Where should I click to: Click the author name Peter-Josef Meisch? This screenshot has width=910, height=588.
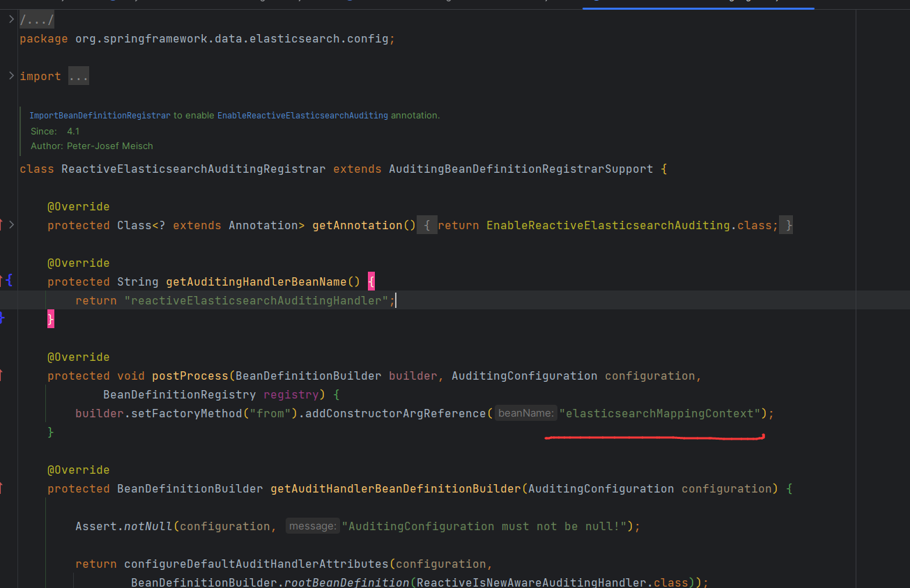(x=109, y=146)
